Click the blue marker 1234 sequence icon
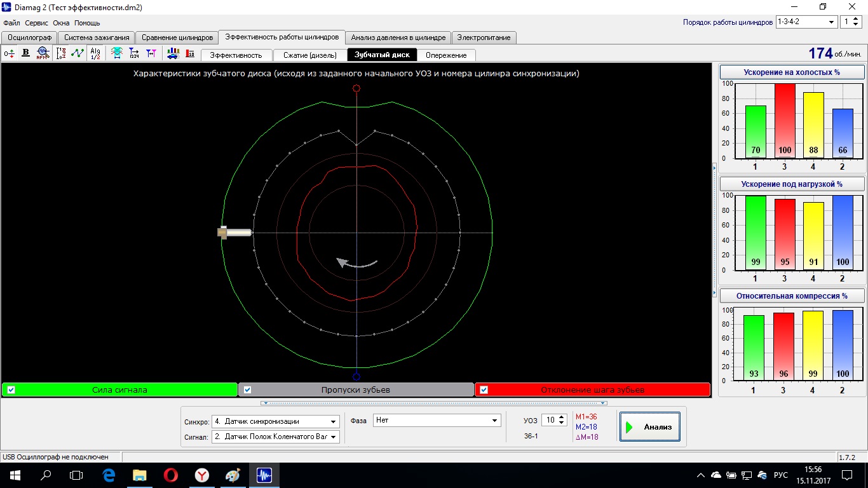Image resolution: width=868 pixels, height=488 pixels. click(x=134, y=53)
